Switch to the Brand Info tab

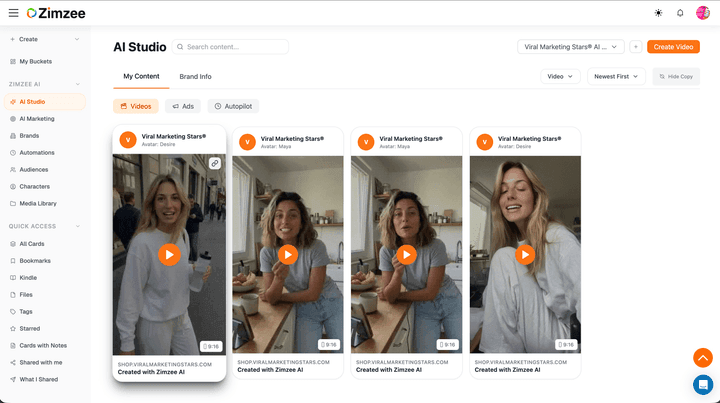click(195, 77)
